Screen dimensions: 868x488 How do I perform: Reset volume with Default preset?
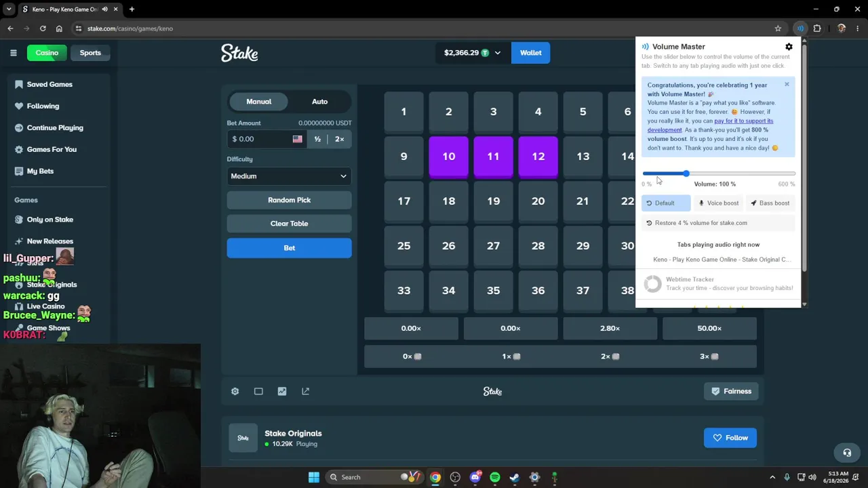tap(665, 203)
